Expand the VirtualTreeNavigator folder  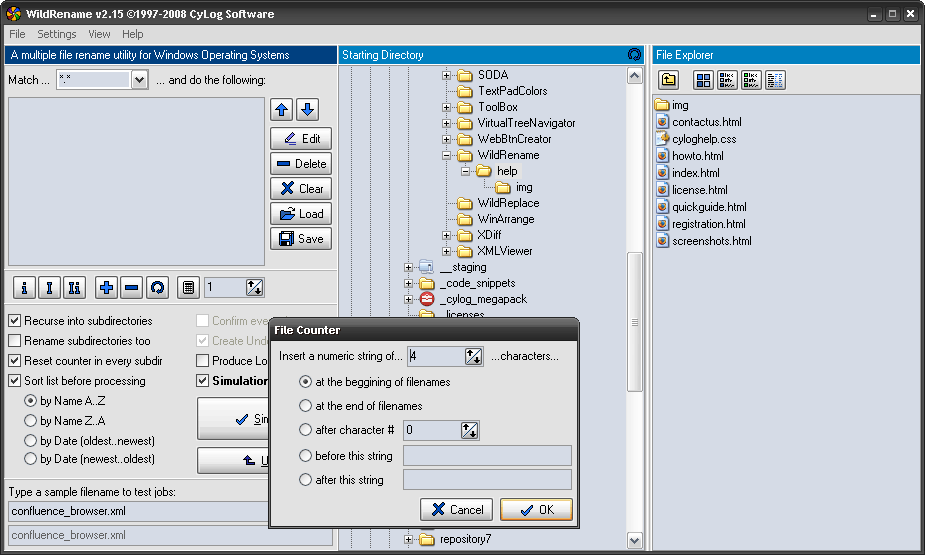coord(447,124)
